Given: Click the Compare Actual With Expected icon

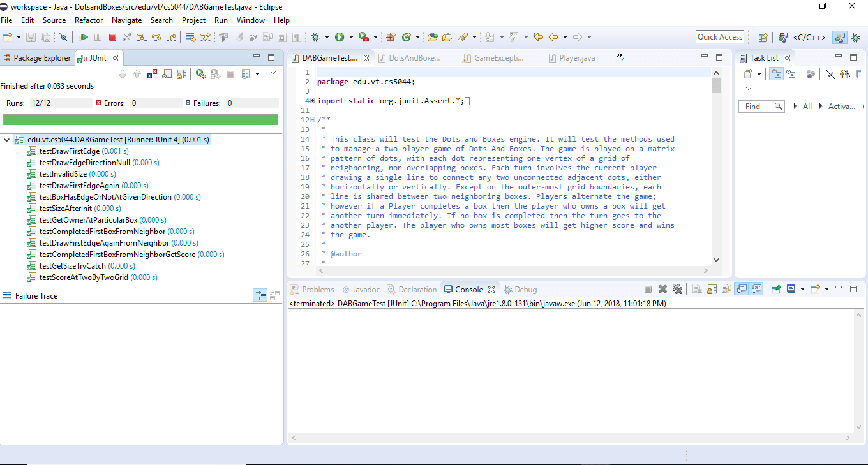Looking at the screenshot, I should pyautogui.click(x=275, y=295).
